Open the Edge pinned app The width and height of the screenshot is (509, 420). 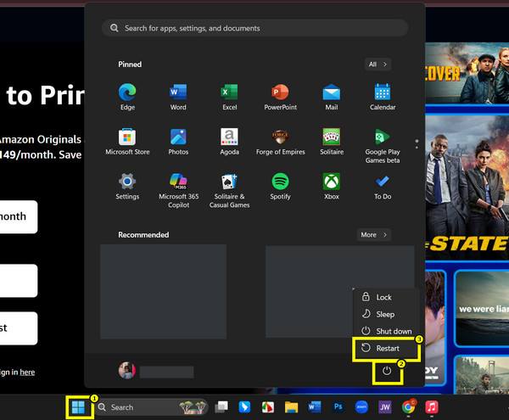point(127,97)
